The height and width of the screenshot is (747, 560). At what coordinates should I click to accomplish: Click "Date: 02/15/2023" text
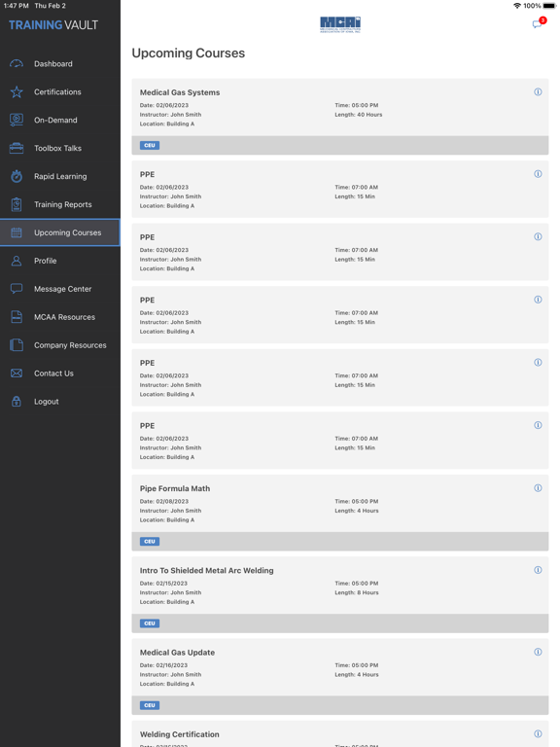[x=163, y=584]
